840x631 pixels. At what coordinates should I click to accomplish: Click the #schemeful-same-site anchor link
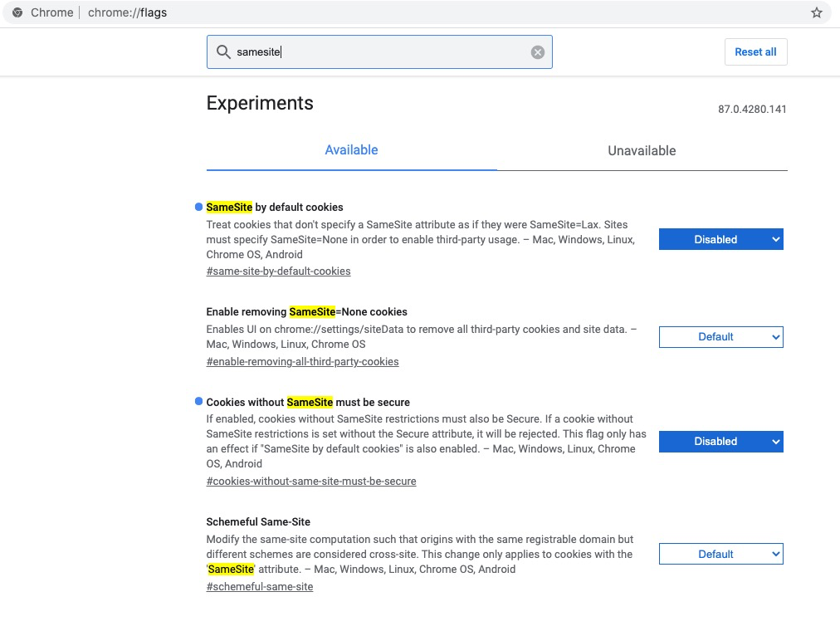pyautogui.click(x=260, y=587)
